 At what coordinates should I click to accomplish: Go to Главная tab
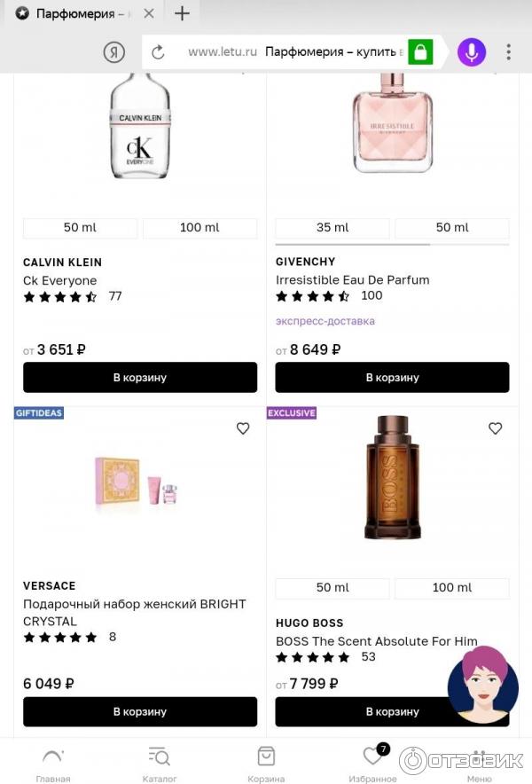(53, 764)
